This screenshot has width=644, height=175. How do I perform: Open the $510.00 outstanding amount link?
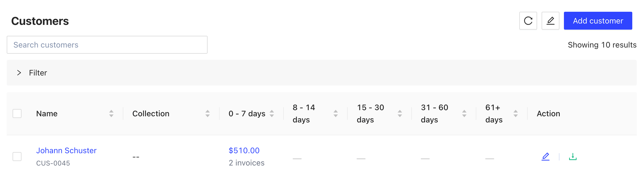(x=244, y=150)
